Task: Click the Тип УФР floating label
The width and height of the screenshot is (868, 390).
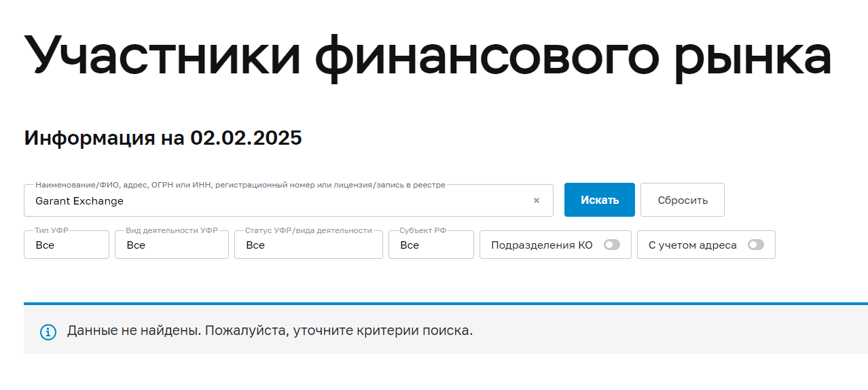Action: click(51, 231)
